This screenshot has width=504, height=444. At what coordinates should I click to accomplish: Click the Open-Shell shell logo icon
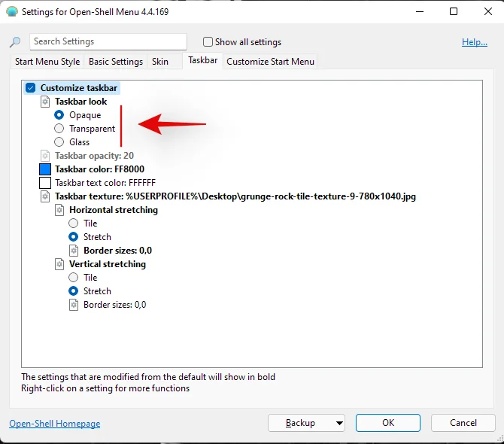click(x=12, y=12)
